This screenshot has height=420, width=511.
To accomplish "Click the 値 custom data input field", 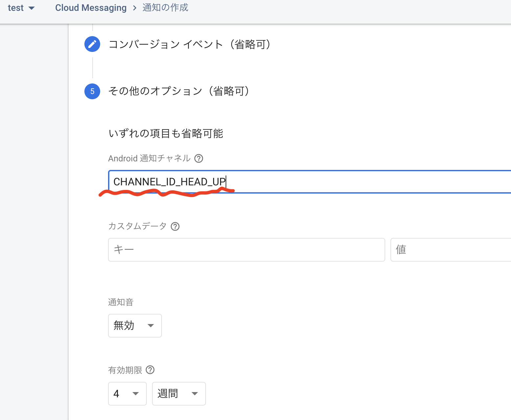I will pos(450,250).
